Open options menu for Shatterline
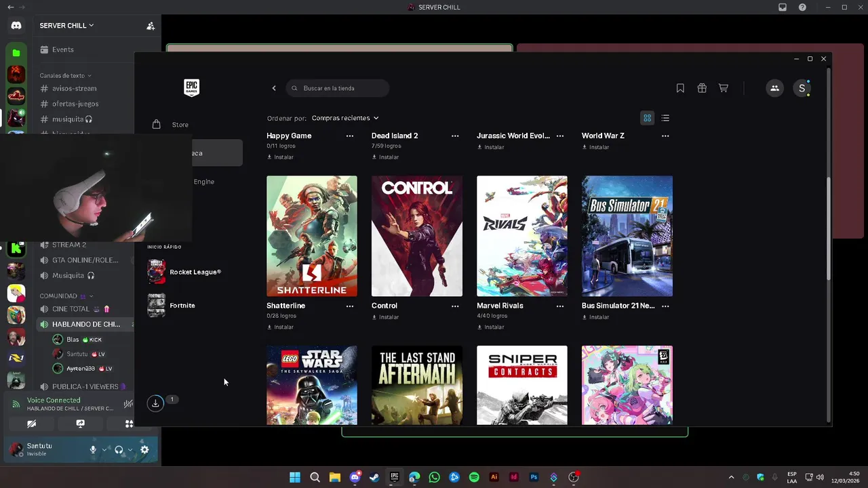Screen dimensions: 868x488 [x=350, y=306]
